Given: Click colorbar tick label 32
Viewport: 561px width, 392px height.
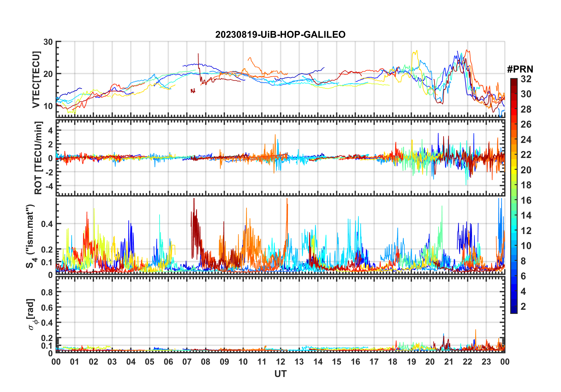Looking at the screenshot, I should (x=526, y=79).
